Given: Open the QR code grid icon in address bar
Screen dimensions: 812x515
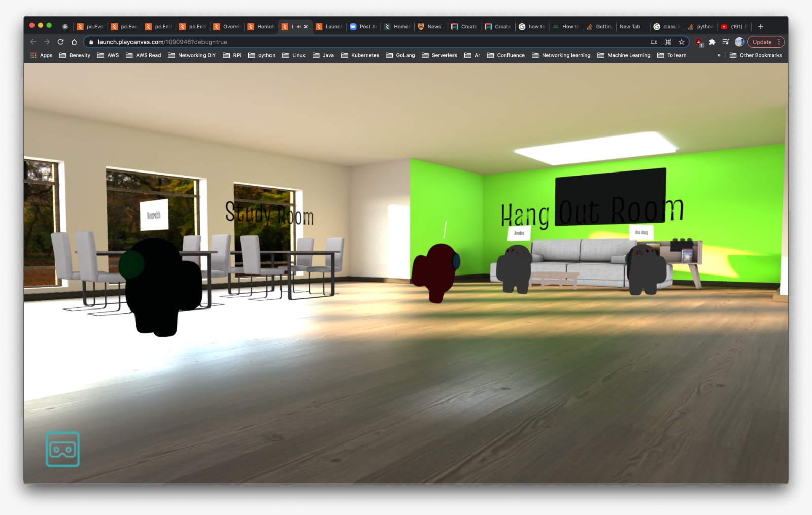Looking at the screenshot, I should pyautogui.click(x=668, y=42).
